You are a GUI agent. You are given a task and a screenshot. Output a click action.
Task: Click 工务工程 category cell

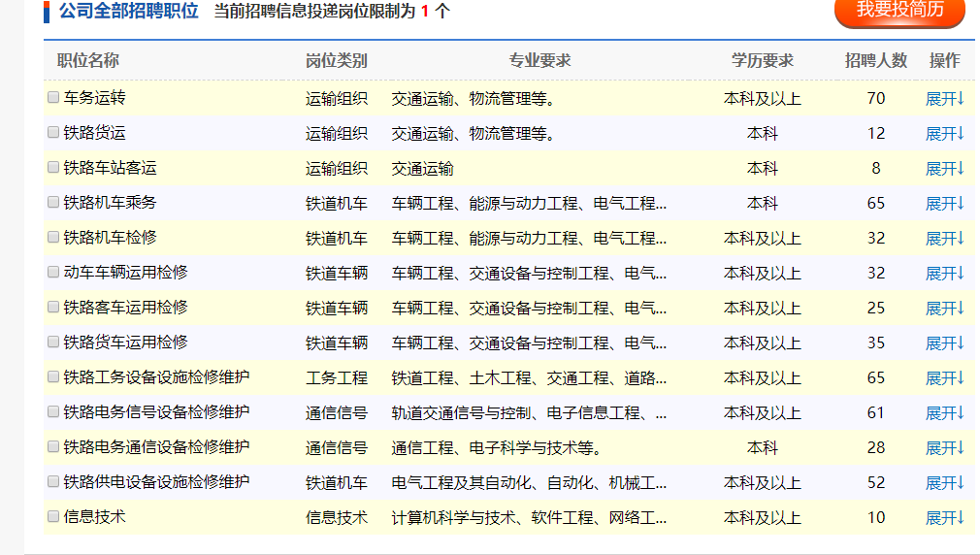337,378
